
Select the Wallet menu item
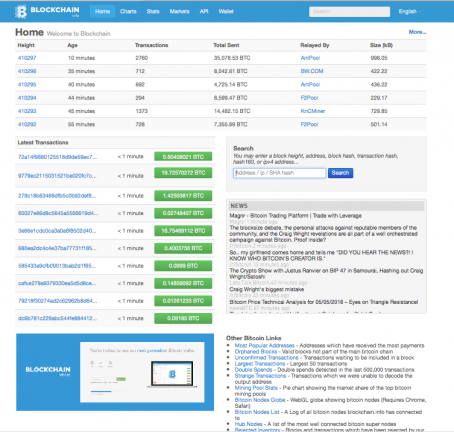point(226,11)
